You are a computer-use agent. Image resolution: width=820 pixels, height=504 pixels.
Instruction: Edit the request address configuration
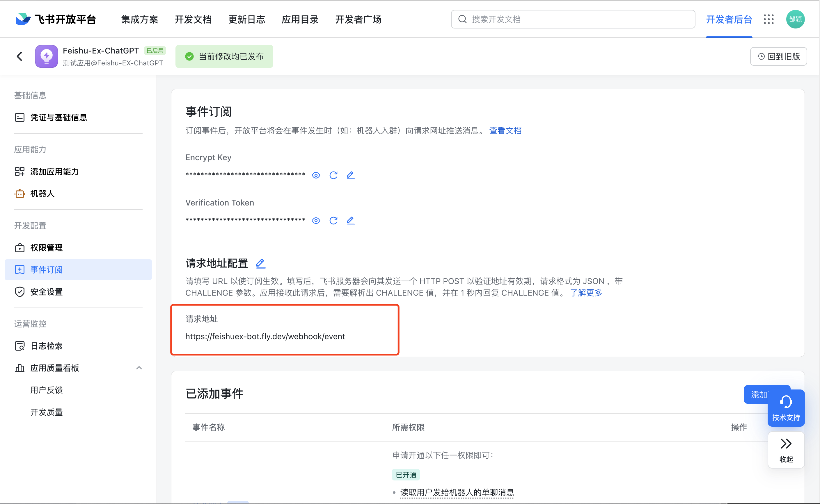(260, 263)
